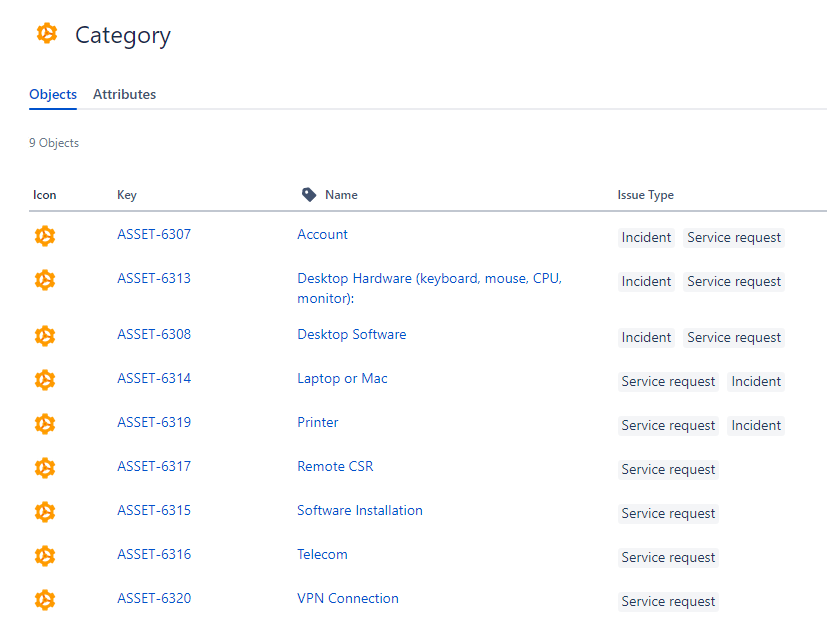This screenshot has height=638, width=827.
Task: Click the icon in the VPN Connection row
Action: 44,600
